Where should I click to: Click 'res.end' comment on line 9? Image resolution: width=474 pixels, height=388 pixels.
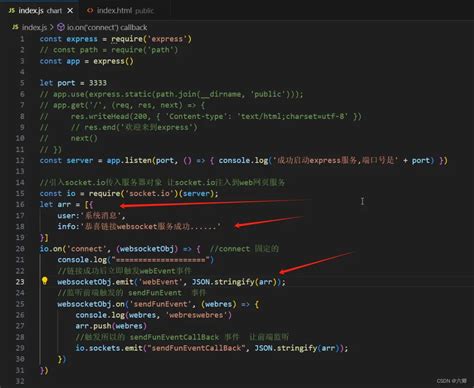pyautogui.click(x=100, y=127)
